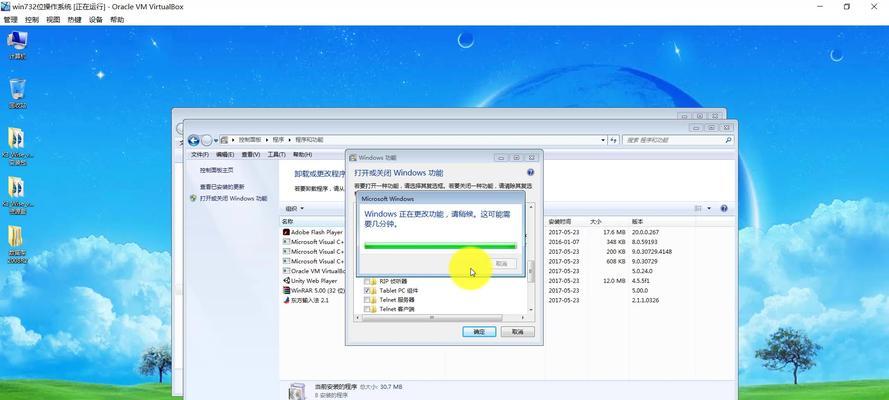
Task: Click the Control Panel icon in address bar
Action: [x=225, y=140]
